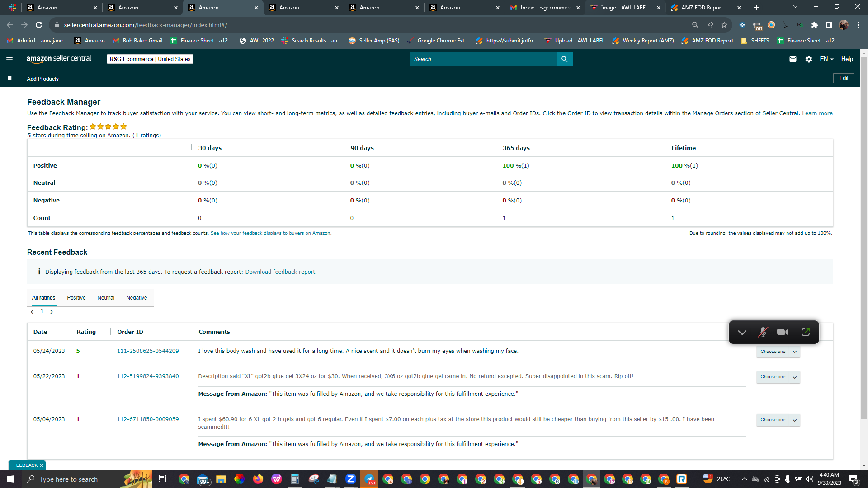The width and height of the screenshot is (868, 488).
Task: Open Windows Task View
Action: point(163,479)
